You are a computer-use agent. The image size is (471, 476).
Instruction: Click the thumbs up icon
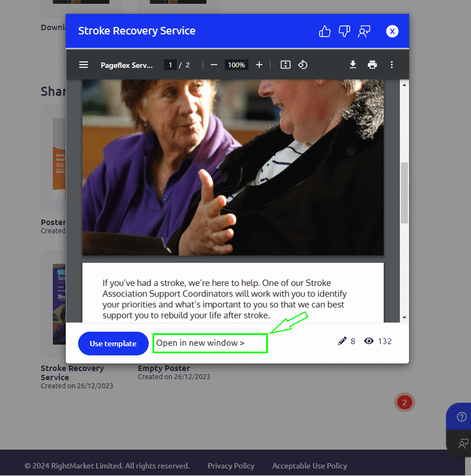(324, 31)
